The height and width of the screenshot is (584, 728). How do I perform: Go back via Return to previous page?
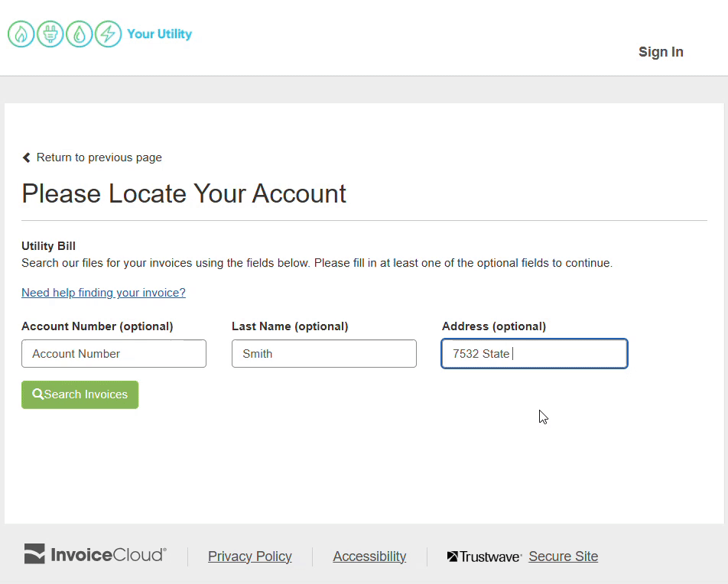click(x=99, y=157)
